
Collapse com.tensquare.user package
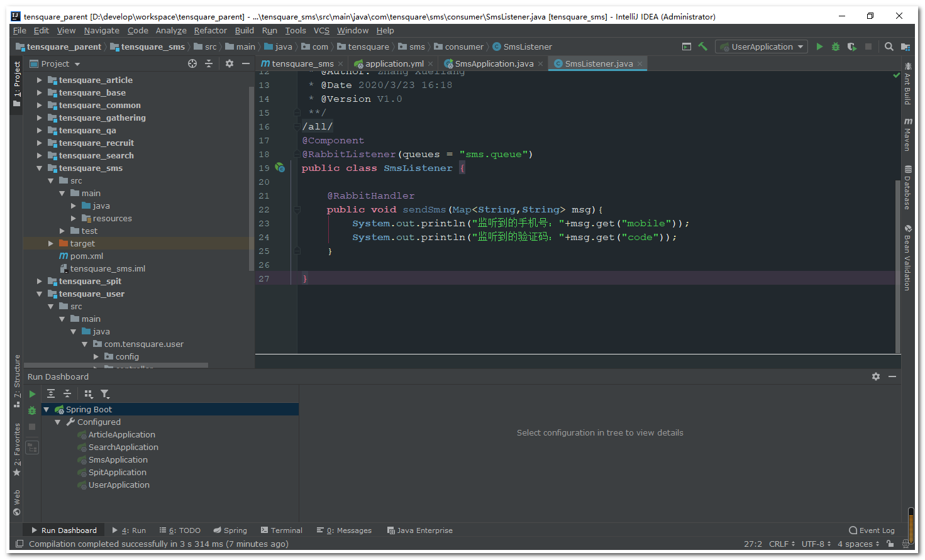(x=84, y=344)
